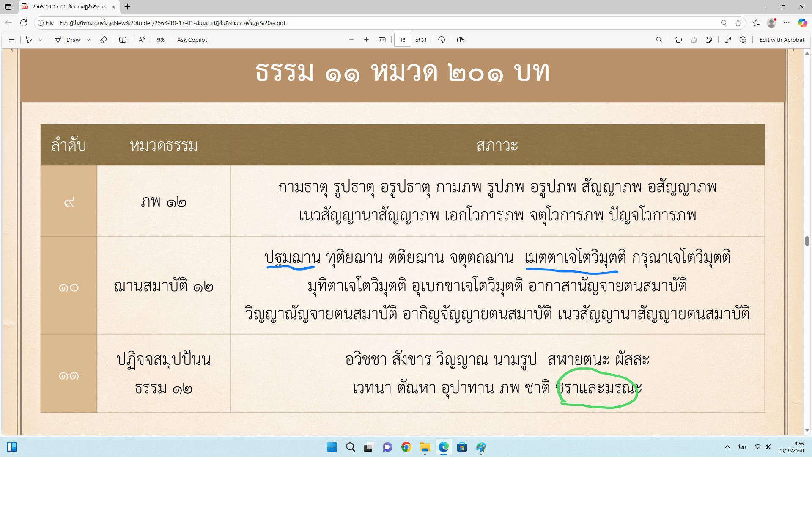Toggle the Draw tool
Screen dimensions: 812x518
point(67,40)
